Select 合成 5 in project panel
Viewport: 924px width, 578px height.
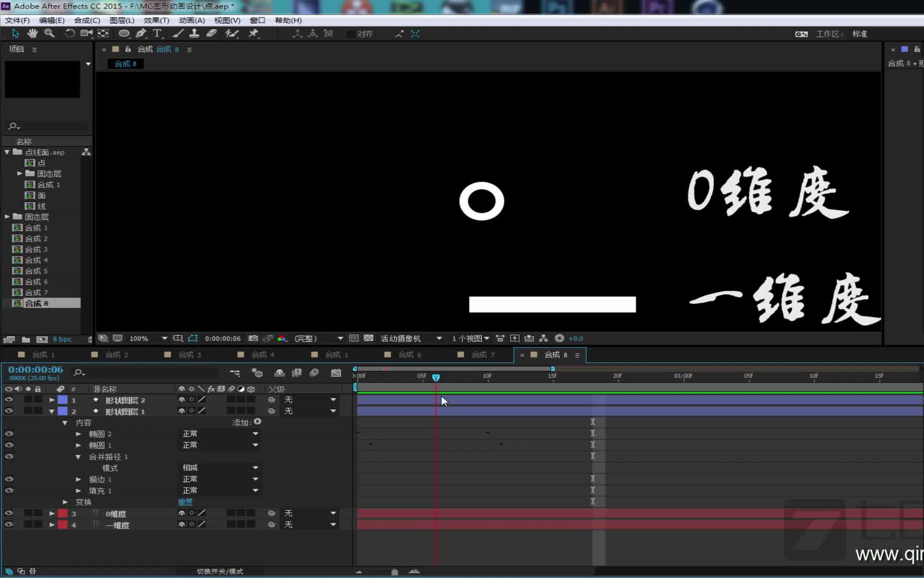(36, 271)
